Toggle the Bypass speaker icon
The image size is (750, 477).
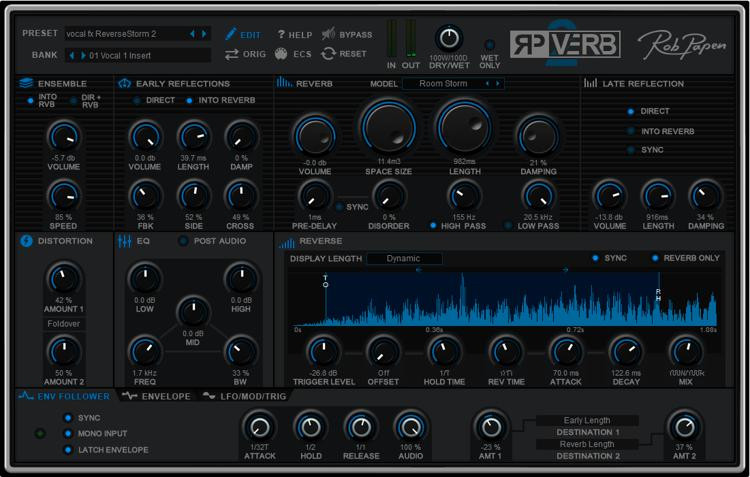328,34
